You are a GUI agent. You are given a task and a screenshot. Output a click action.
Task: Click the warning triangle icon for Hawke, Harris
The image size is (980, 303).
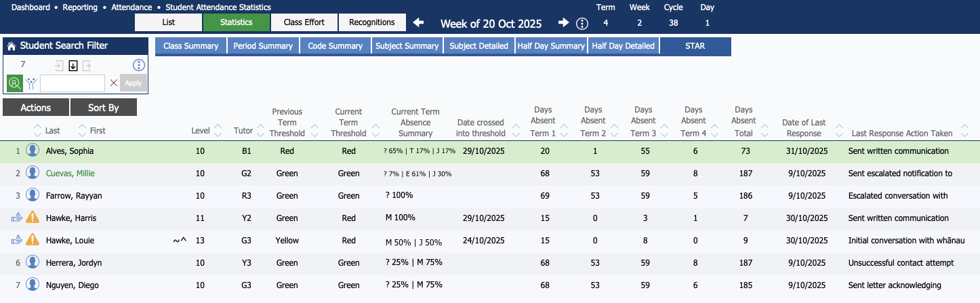tap(32, 218)
